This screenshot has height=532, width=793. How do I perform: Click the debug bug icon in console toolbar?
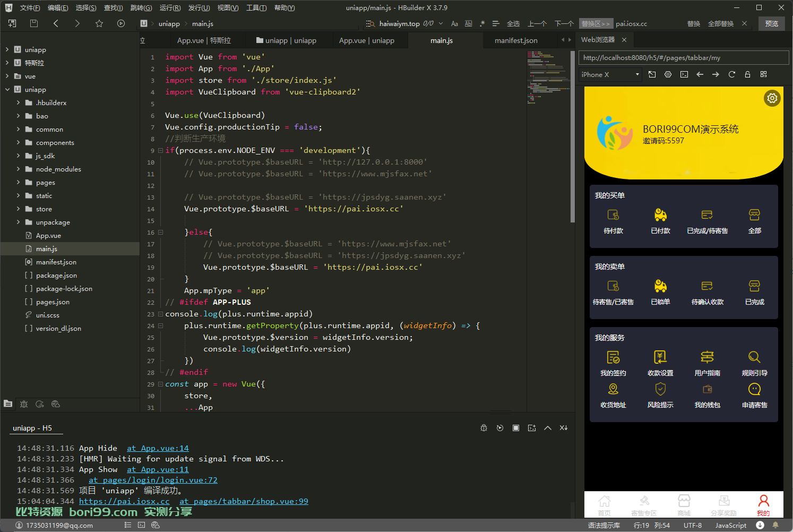(484, 428)
